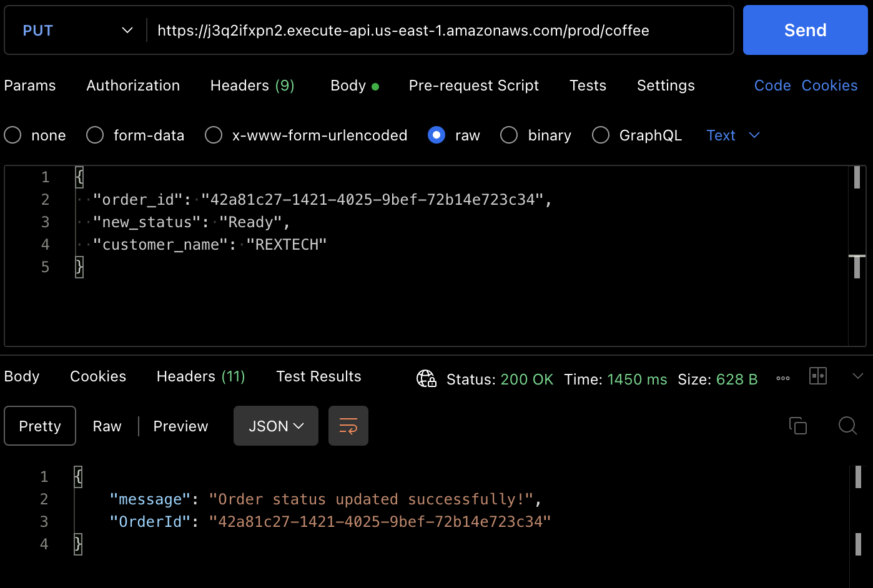This screenshot has width=873, height=588.
Task: Click the response scrollbar thumb
Action: point(858,477)
